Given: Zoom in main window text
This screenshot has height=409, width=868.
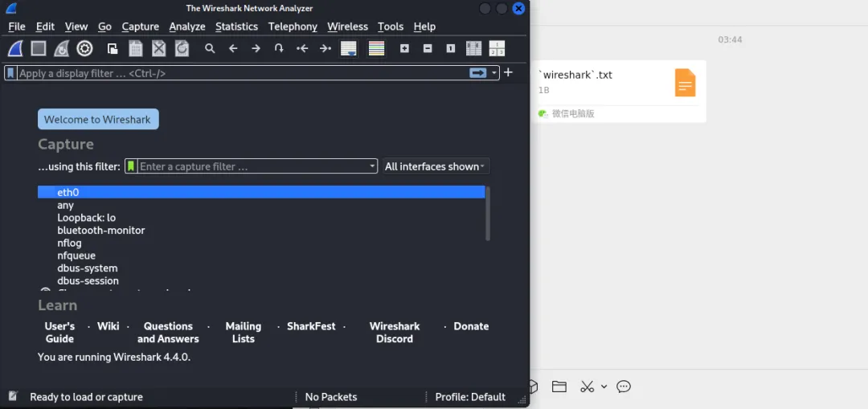Looking at the screenshot, I should click(x=404, y=49).
